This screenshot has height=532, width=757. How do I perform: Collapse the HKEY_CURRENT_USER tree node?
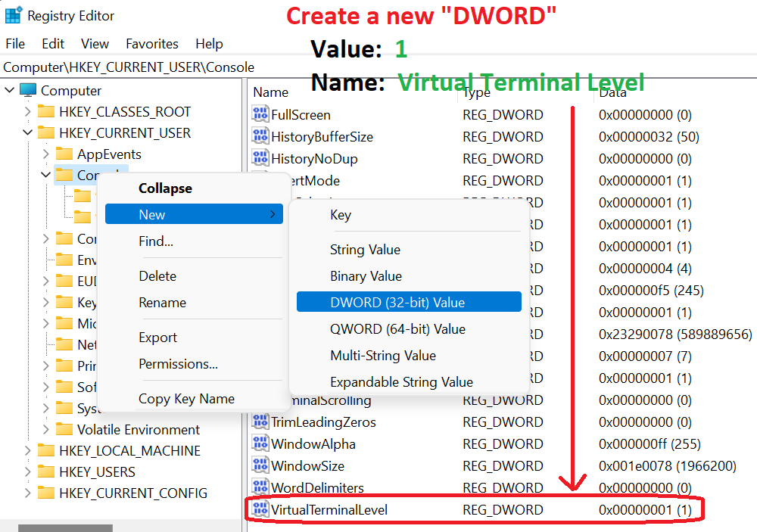pyautogui.click(x=27, y=132)
